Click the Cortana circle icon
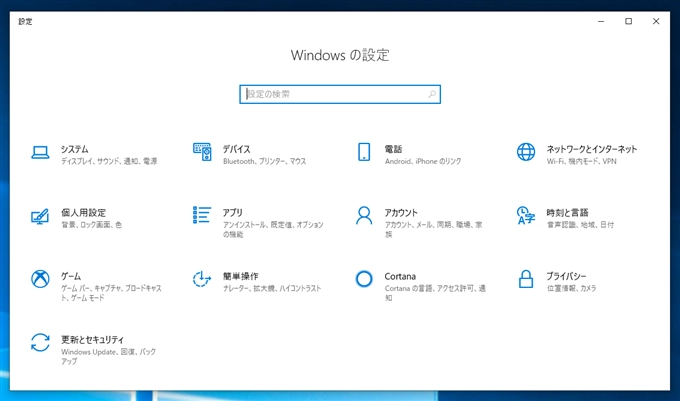The height and width of the screenshot is (401, 680). [x=364, y=279]
